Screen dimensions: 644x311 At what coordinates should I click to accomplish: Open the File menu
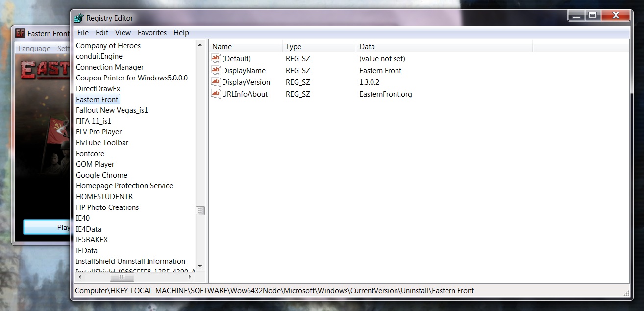pos(83,33)
